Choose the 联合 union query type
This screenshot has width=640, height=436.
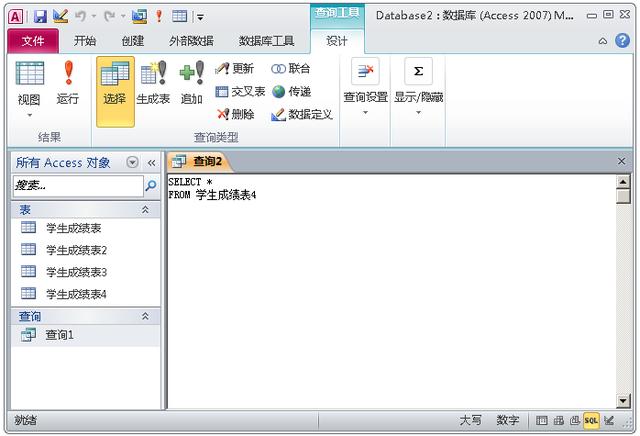[x=291, y=69]
